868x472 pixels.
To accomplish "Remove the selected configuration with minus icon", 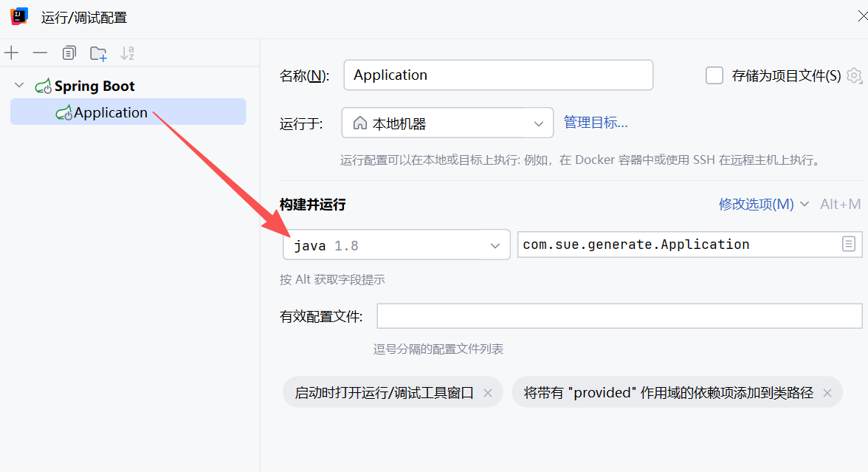I will (41, 53).
